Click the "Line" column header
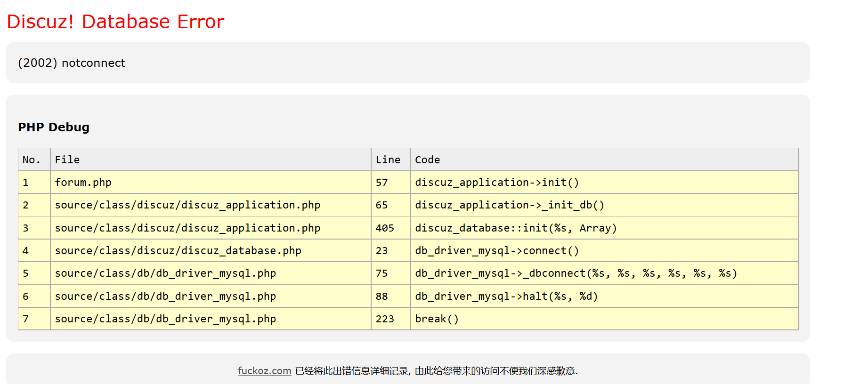Viewport: 868px width, 384px height. [x=391, y=160]
